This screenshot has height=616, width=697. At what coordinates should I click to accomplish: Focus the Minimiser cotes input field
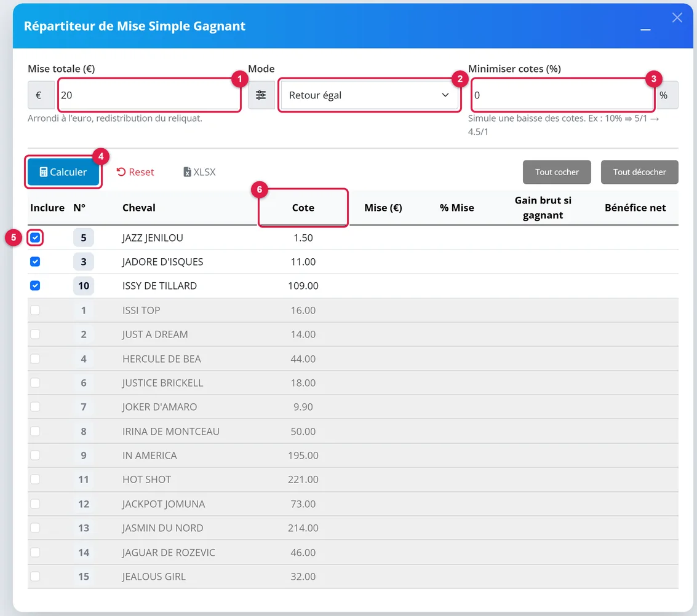[563, 95]
